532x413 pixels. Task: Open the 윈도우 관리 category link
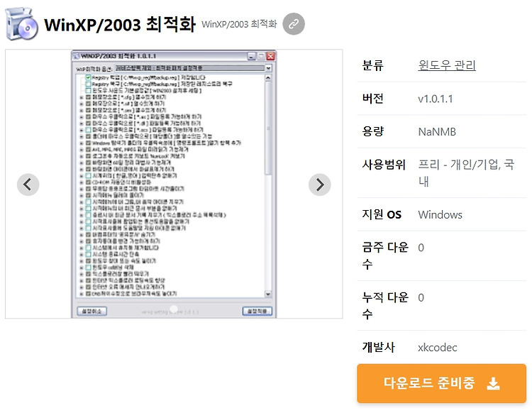pyautogui.click(x=447, y=65)
